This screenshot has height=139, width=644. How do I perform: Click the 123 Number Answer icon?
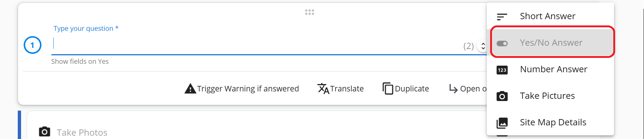[x=502, y=70]
